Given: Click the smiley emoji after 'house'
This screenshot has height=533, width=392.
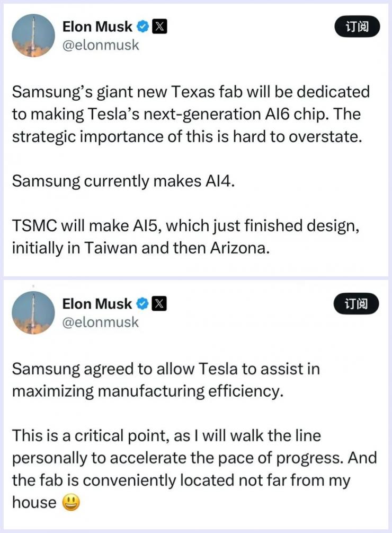Looking at the screenshot, I should [x=71, y=502].
